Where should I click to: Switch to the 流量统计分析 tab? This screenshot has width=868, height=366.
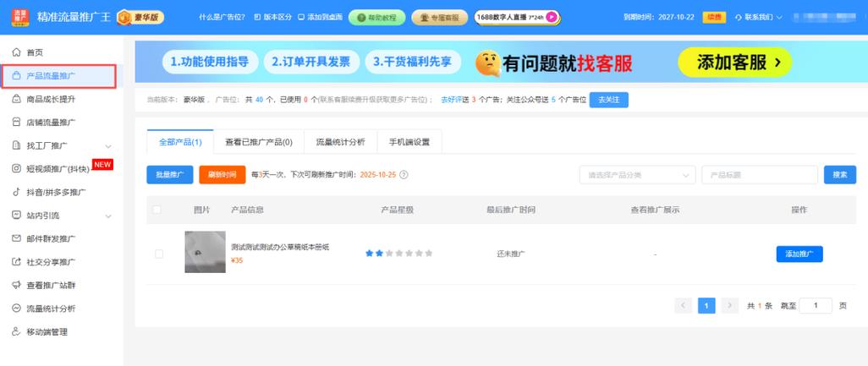click(x=340, y=142)
